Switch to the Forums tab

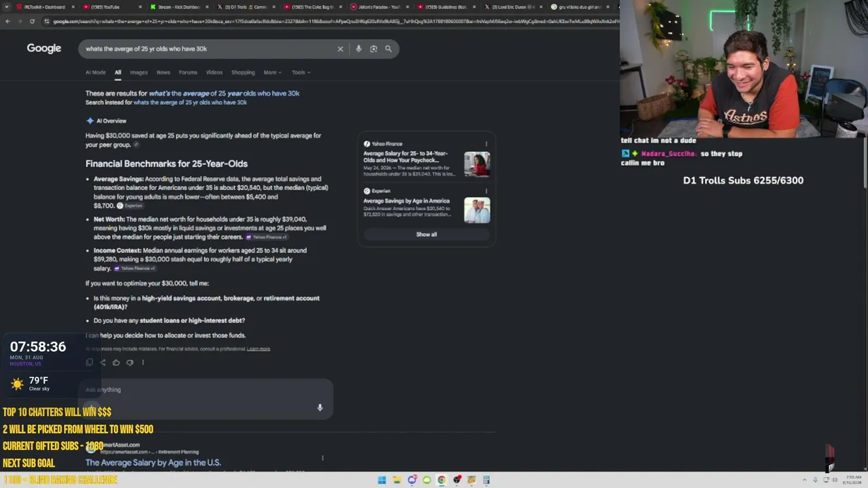coord(188,73)
